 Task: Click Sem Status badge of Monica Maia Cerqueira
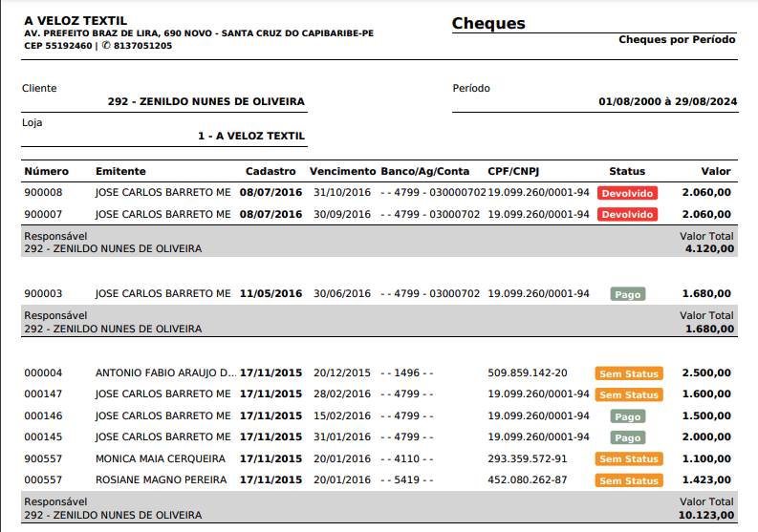click(x=628, y=459)
